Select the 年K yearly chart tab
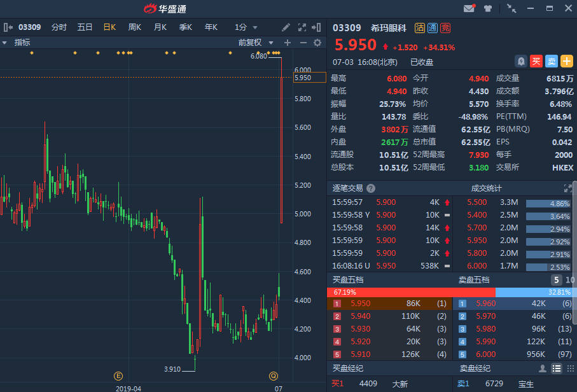The image size is (577, 392). pos(211,27)
